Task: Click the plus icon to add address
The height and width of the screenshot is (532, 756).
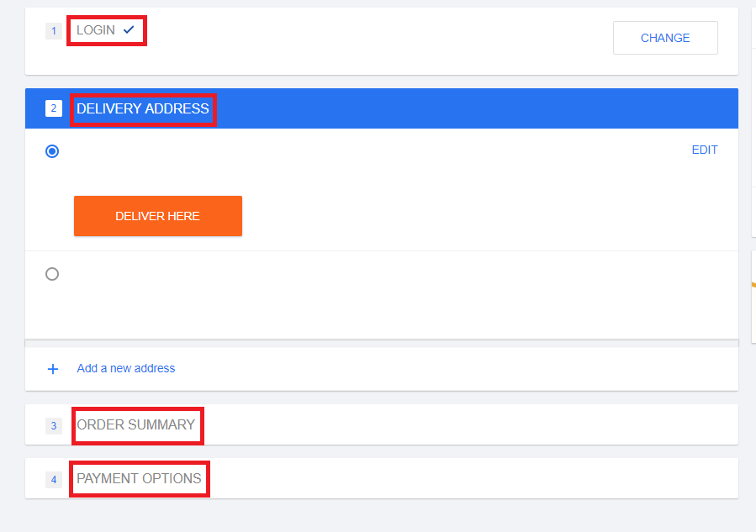Action: click(x=53, y=369)
